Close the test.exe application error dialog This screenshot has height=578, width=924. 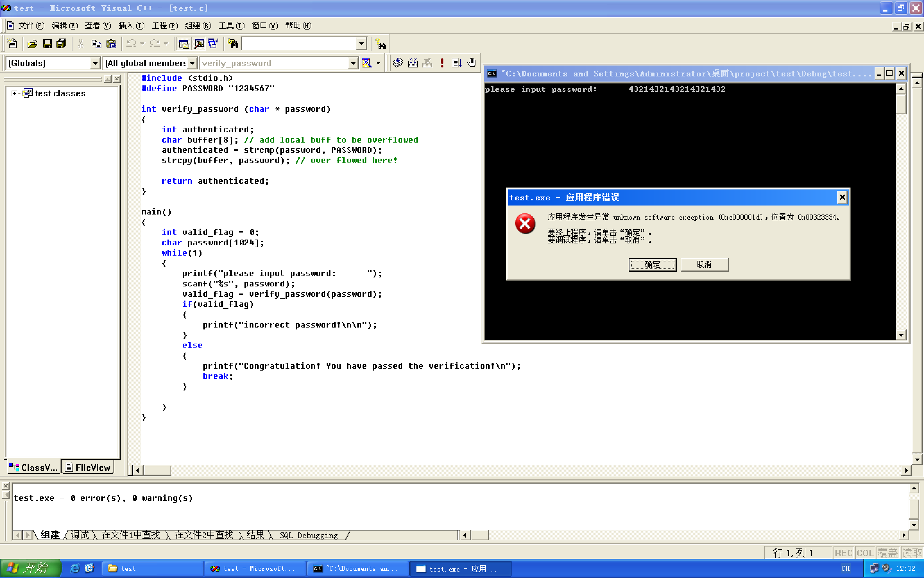coord(842,197)
